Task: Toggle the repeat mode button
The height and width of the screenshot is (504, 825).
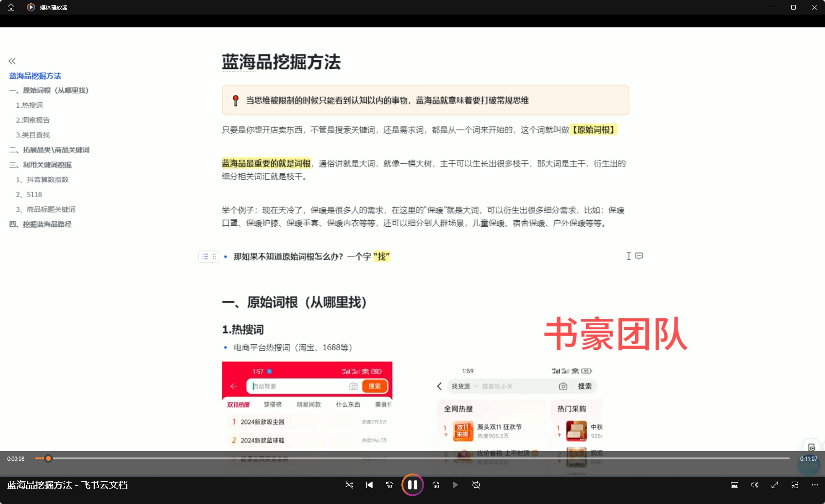Action: 476,485
